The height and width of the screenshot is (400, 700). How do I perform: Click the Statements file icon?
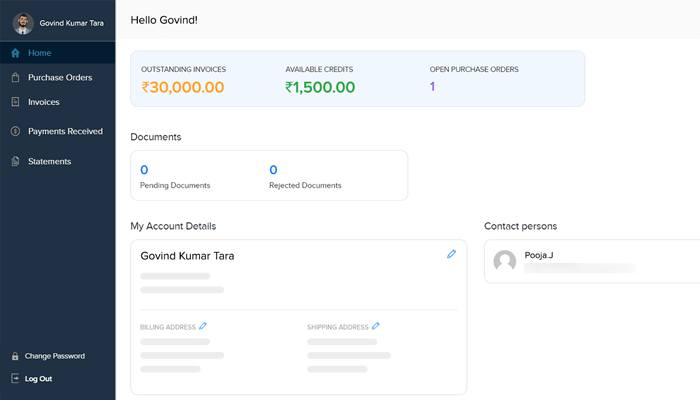point(15,161)
